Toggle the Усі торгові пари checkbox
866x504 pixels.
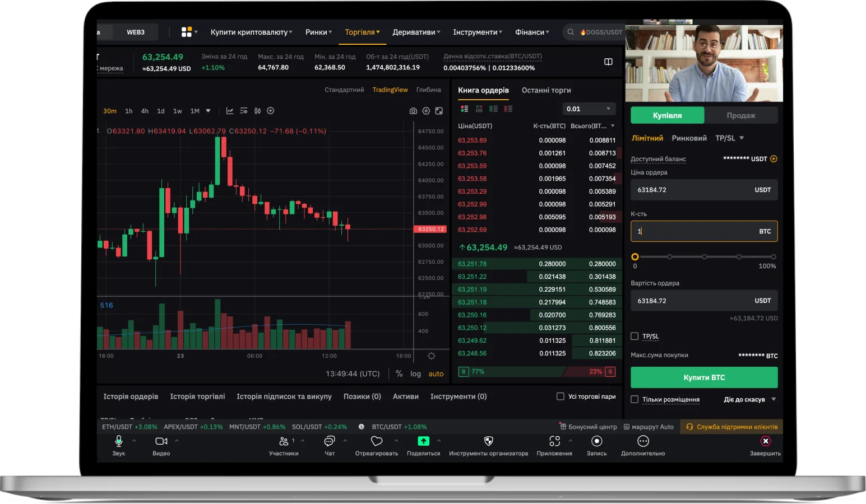point(560,396)
